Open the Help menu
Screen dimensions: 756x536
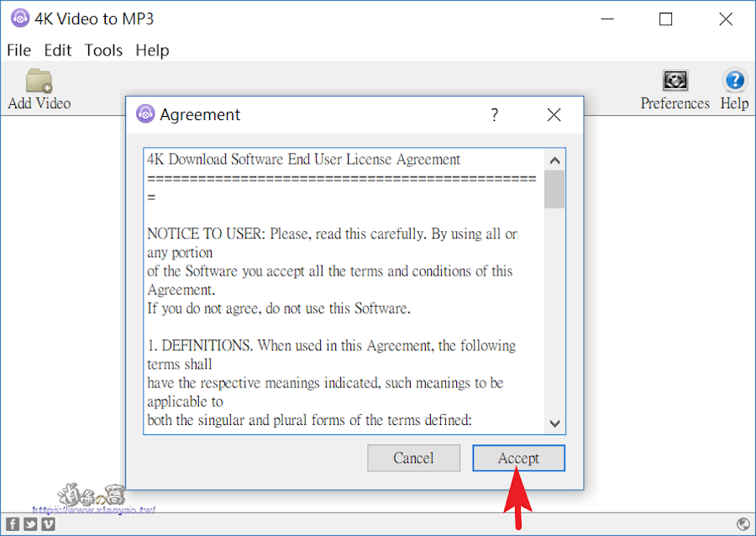(x=152, y=50)
